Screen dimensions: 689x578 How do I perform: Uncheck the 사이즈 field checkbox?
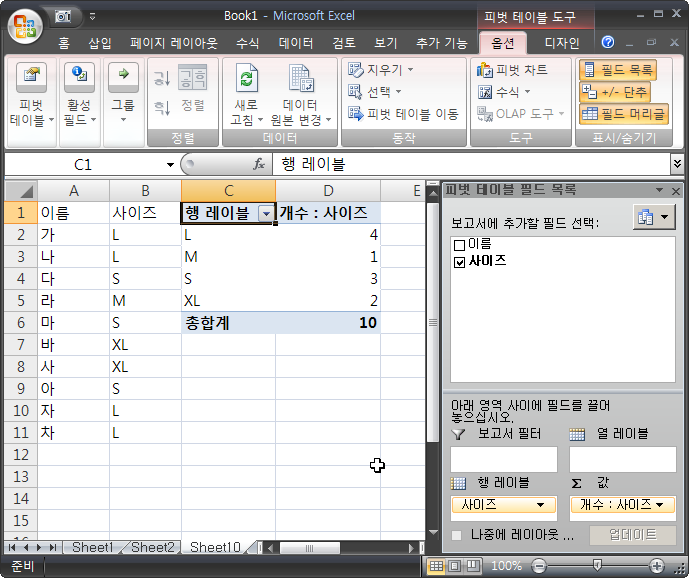(x=459, y=262)
